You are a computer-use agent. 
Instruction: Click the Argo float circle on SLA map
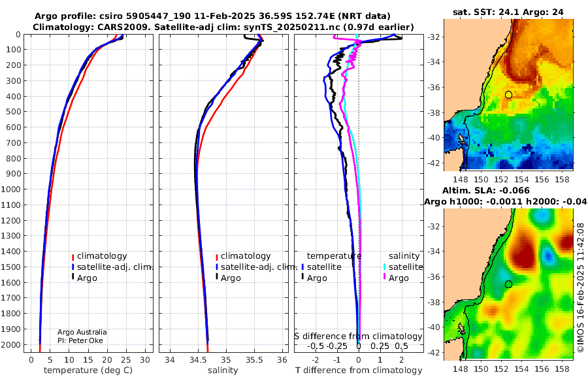[x=508, y=284]
